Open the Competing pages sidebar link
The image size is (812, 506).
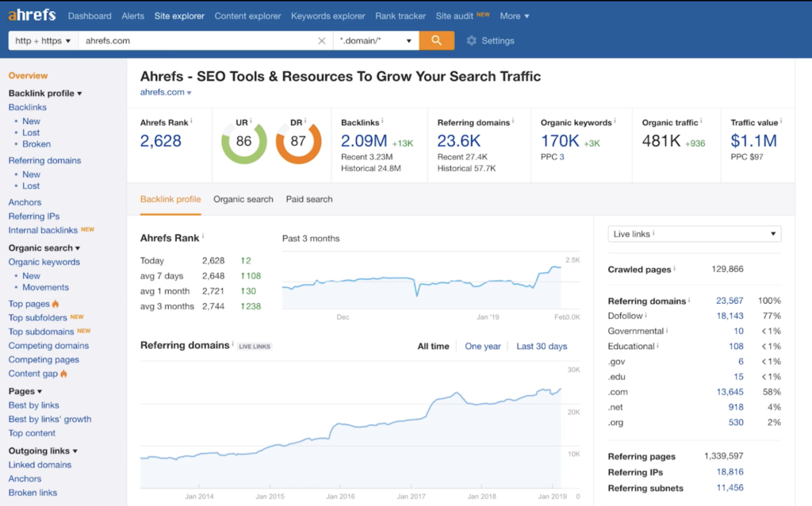[44, 359]
